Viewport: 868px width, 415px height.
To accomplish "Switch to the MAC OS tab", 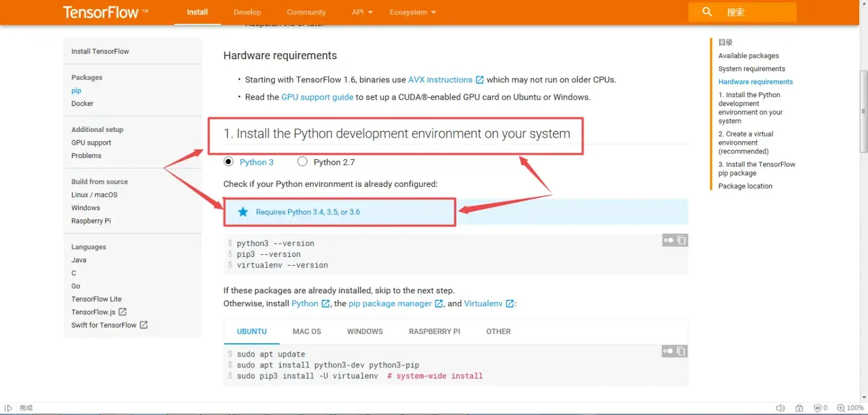I will (307, 331).
